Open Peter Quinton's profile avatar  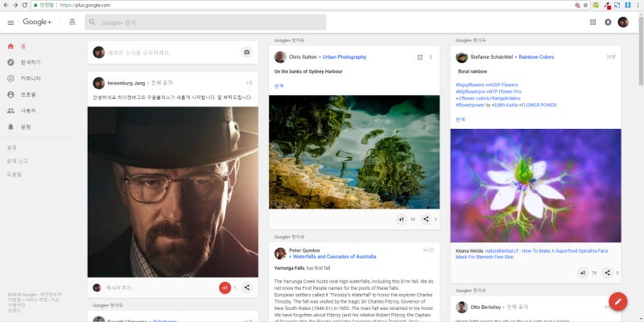pyautogui.click(x=280, y=254)
